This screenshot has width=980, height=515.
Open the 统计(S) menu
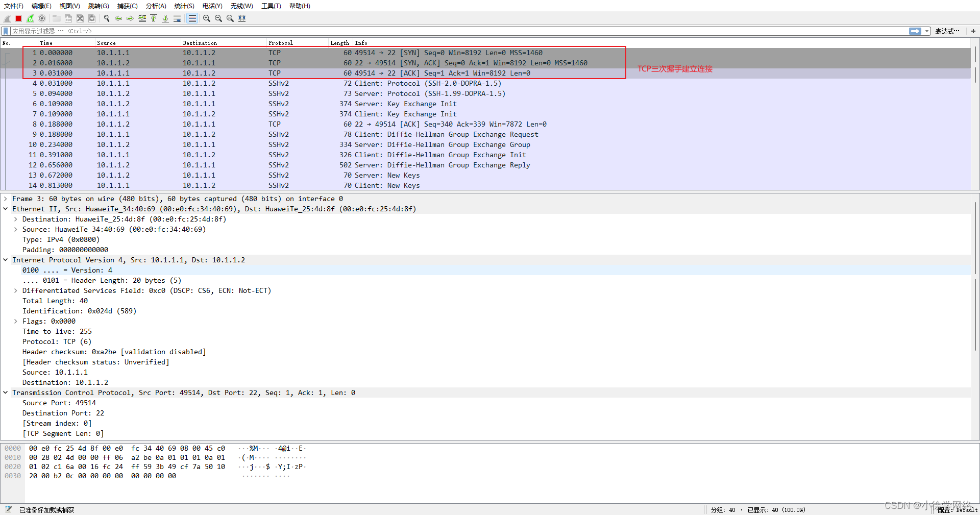click(x=184, y=6)
